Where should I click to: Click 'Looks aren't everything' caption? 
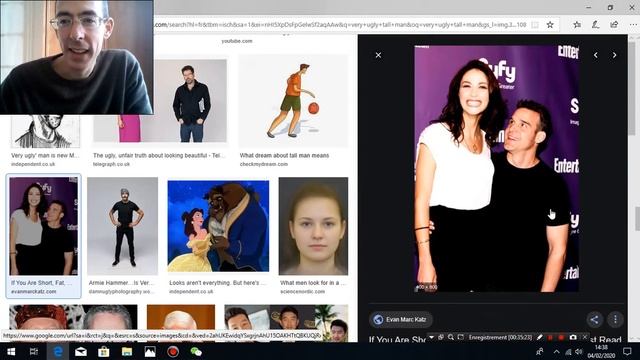coord(218,283)
